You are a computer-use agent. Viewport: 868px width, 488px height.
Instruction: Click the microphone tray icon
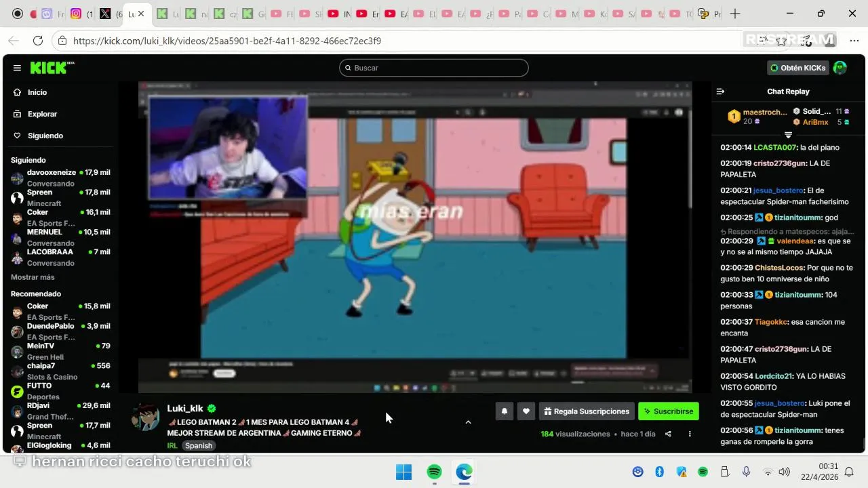pos(746,472)
